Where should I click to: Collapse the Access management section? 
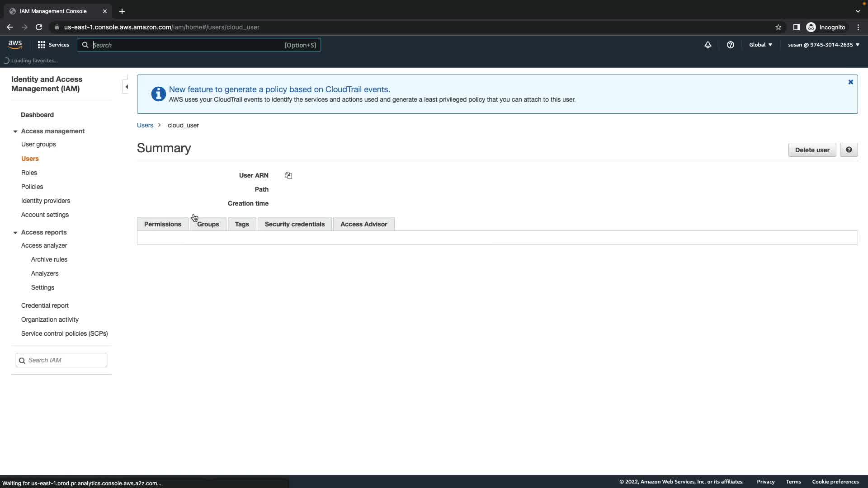tap(15, 131)
